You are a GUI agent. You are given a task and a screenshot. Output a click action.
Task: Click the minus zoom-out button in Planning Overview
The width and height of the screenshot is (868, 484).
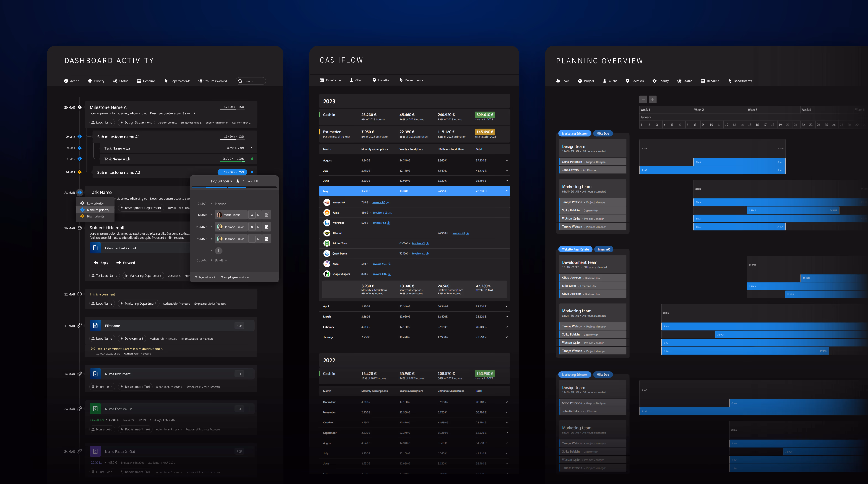click(x=643, y=99)
